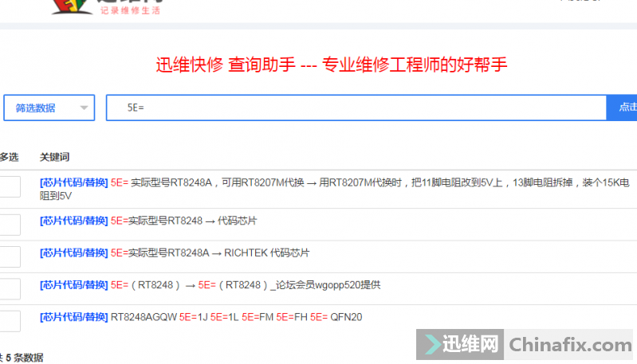The height and width of the screenshot is (364, 637).
Task: Click text 5E=实际型号RT8248A → RICHTEK 代码芯片
Action: coord(210,252)
